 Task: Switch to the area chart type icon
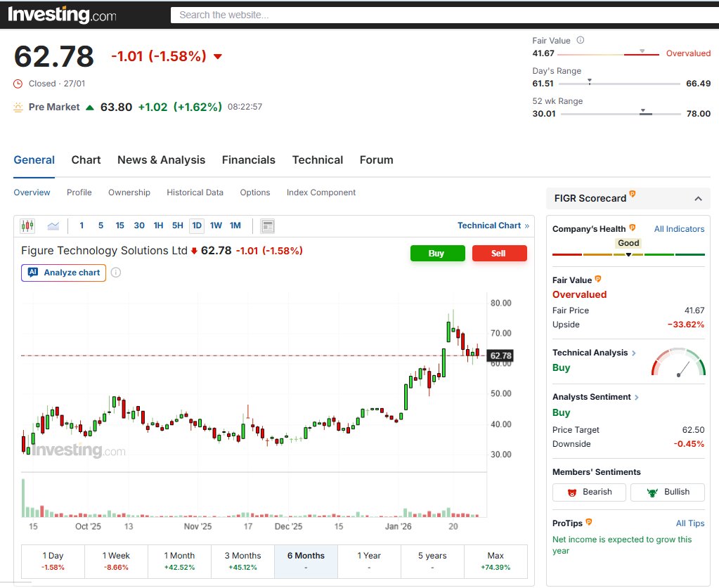click(53, 226)
